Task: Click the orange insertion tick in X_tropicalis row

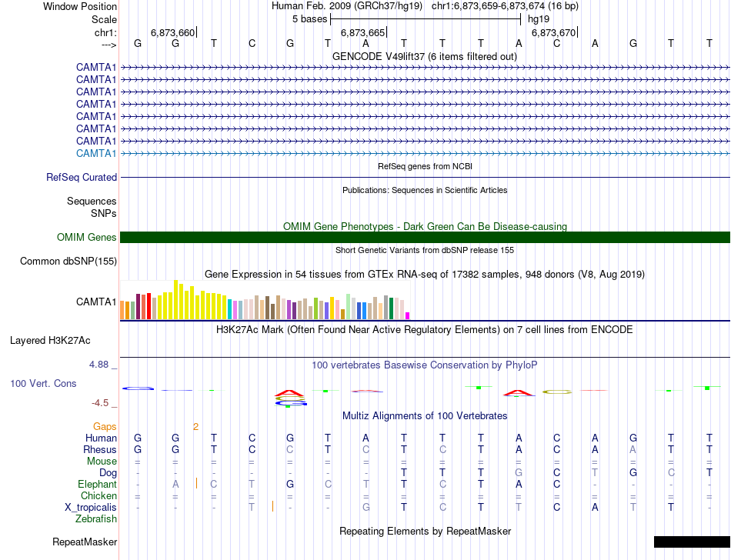Action: pyautogui.click(x=272, y=506)
